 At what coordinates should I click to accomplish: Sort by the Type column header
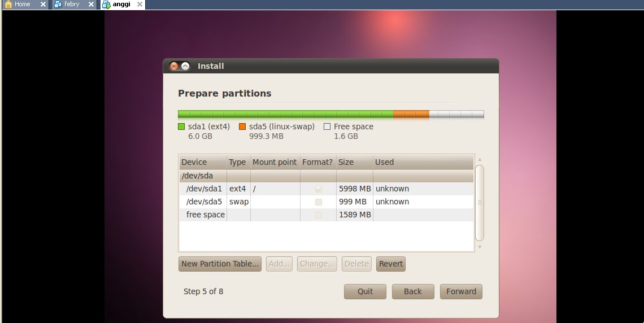tap(238, 162)
